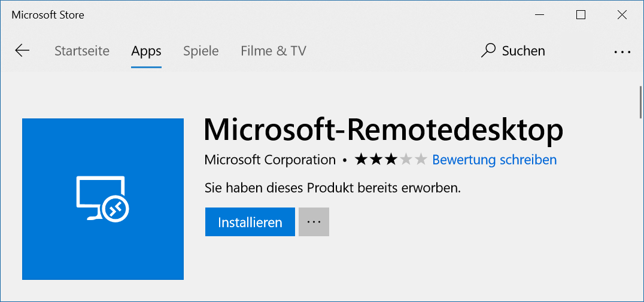Minimize the Microsoft Store window

point(540,15)
